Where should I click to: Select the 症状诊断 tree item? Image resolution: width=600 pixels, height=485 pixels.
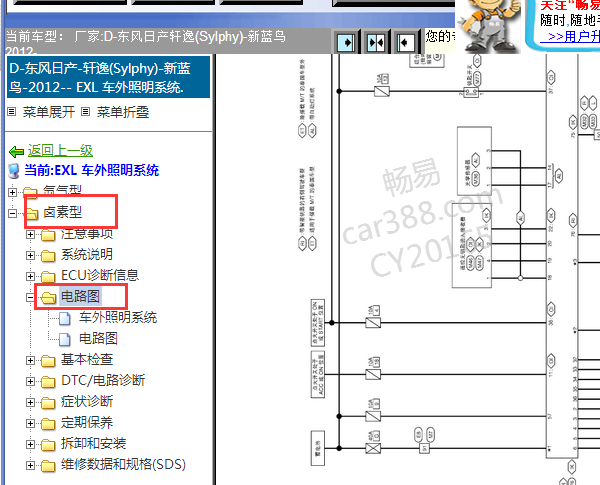(x=86, y=402)
